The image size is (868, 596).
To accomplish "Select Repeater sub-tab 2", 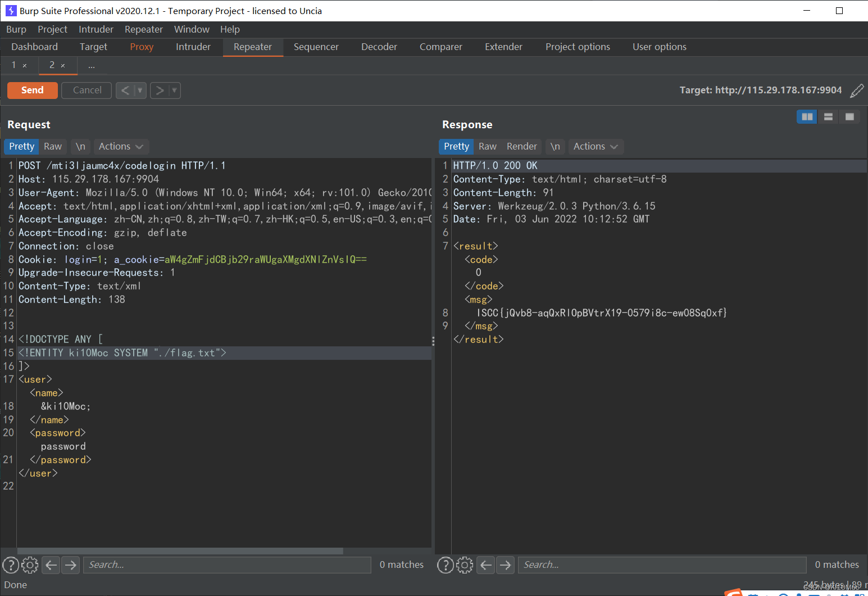I will (x=52, y=65).
